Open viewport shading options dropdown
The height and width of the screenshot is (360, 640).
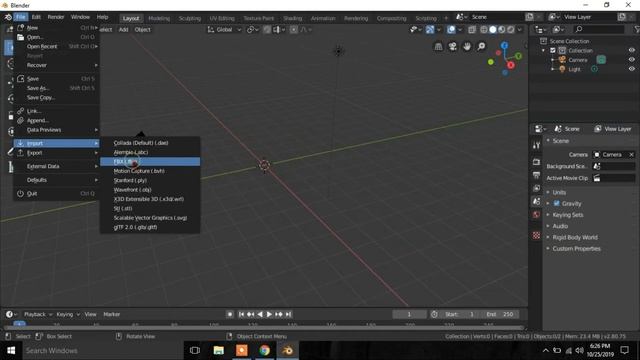[x=520, y=30]
